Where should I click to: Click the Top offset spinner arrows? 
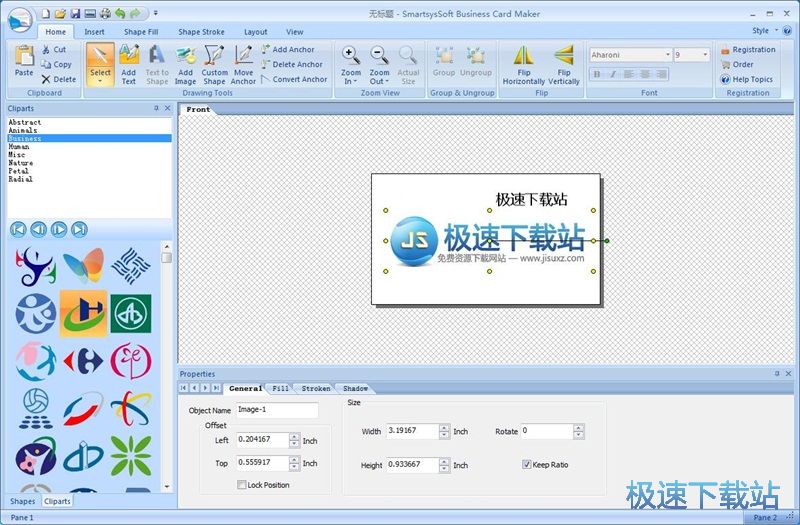pyautogui.click(x=294, y=463)
